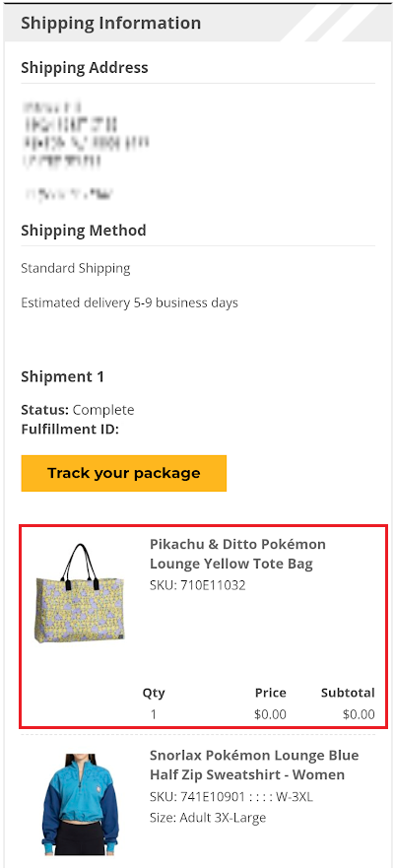Image resolution: width=395 pixels, height=868 pixels.
Task: Click the Fulfillment ID label
Action: 70,429
